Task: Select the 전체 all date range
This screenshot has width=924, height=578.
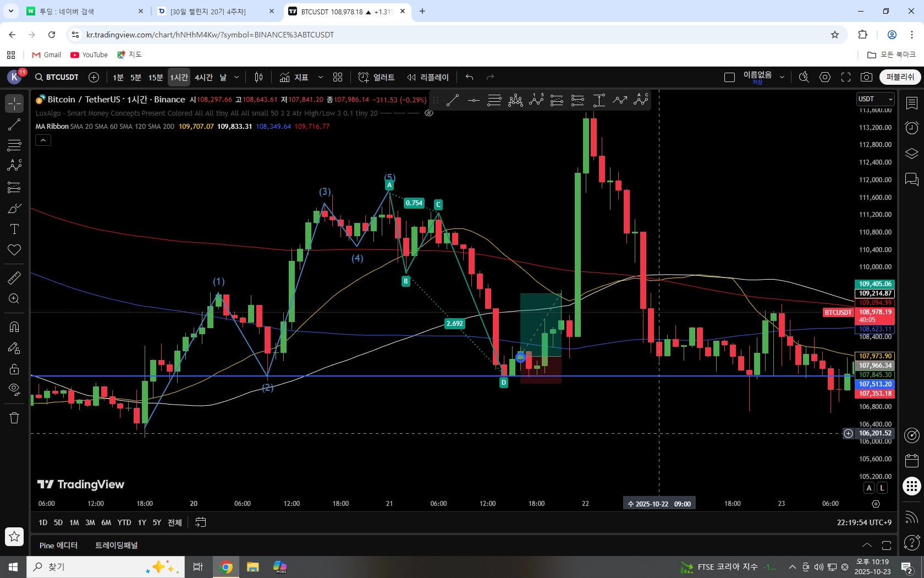Action: point(175,522)
